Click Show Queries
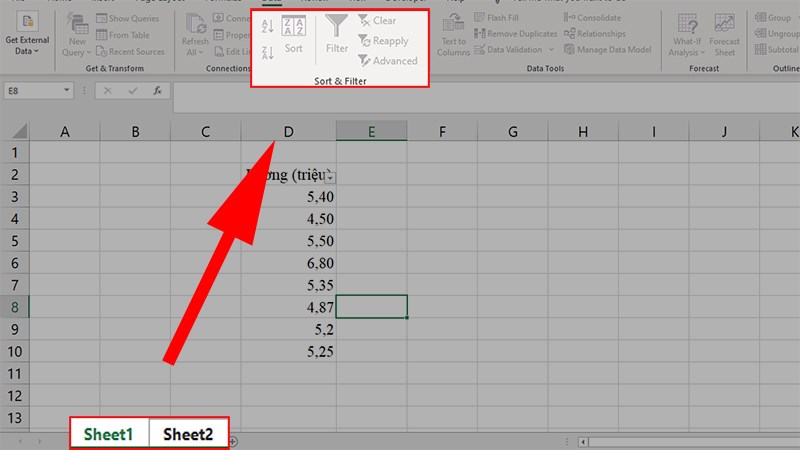 128,18
